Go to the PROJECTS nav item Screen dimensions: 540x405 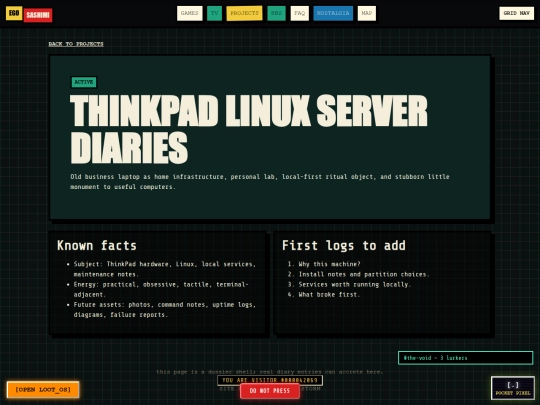click(x=244, y=13)
